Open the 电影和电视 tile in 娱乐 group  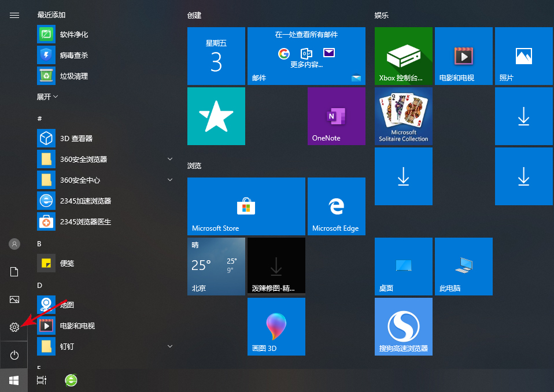click(x=464, y=56)
